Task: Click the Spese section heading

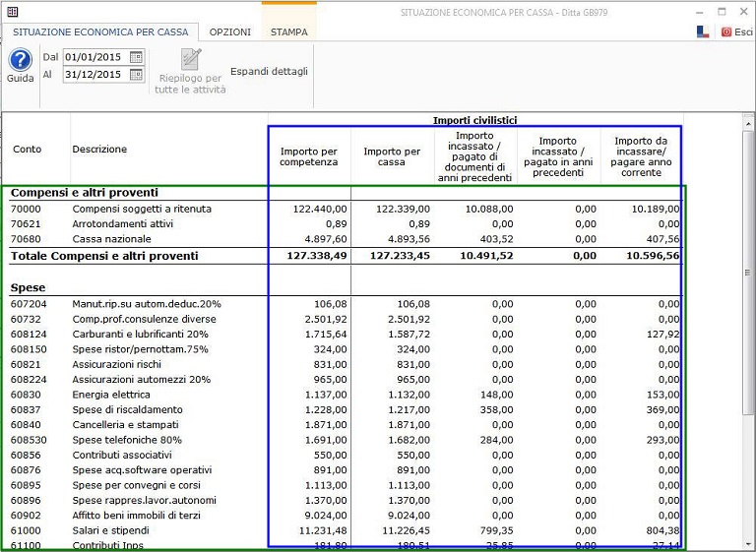Action: (28, 288)
